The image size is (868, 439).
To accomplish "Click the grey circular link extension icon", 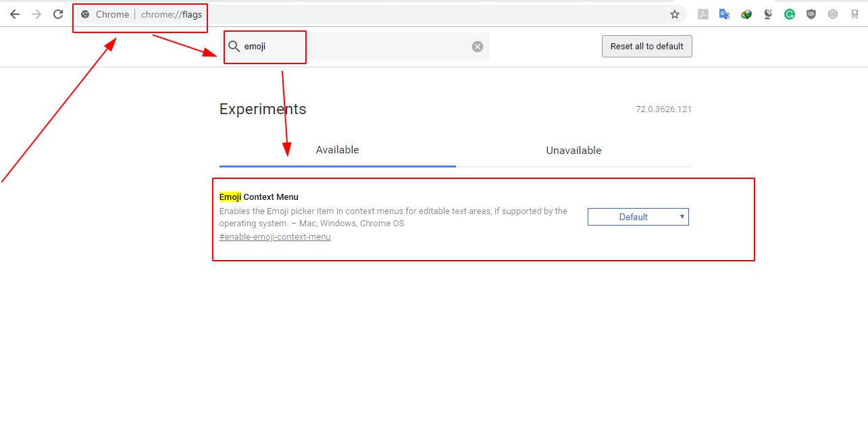I will point(833,14).
